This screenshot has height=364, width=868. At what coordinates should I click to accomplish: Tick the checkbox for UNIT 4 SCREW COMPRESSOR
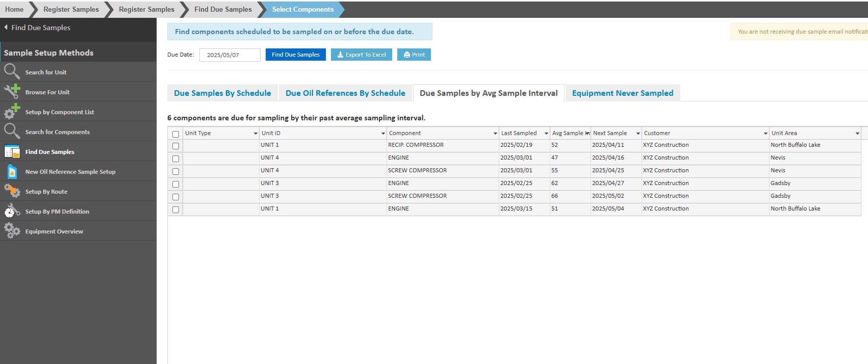(x=176, y=171)
